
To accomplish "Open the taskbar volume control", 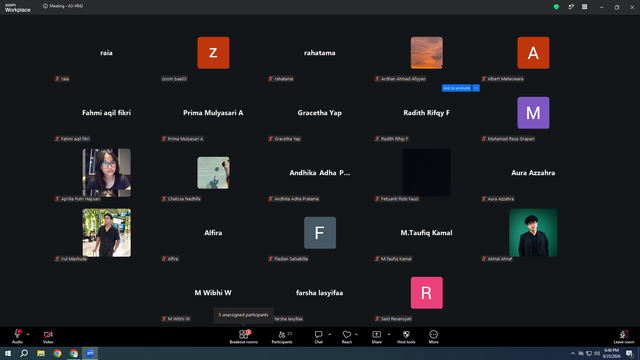I will pos(597,353).
